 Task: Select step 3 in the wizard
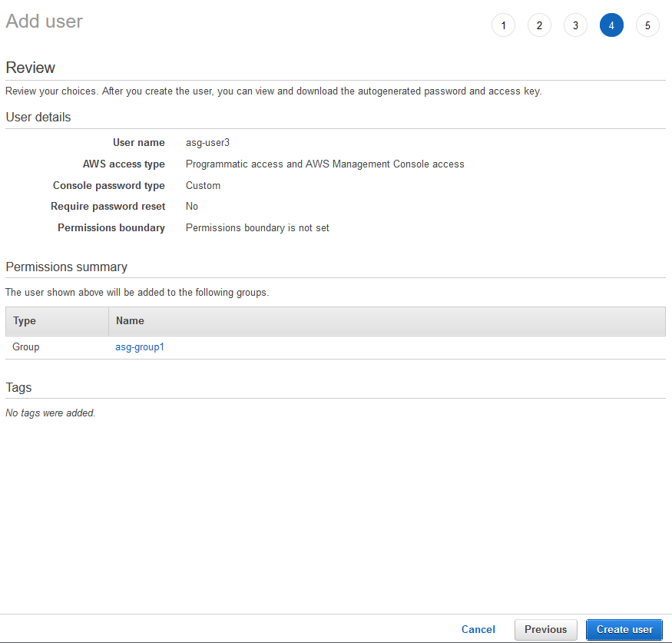click(x=575, y=25)
